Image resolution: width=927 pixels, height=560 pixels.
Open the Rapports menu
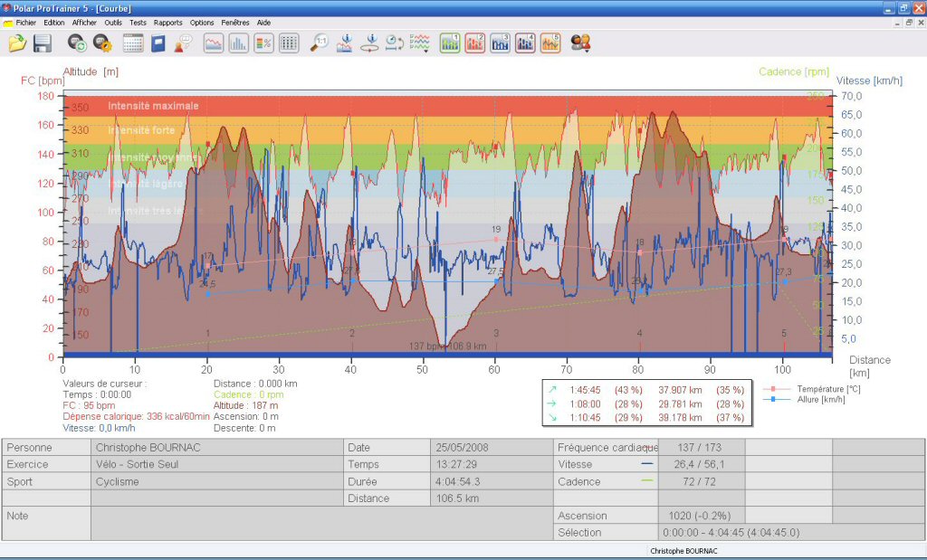point(167,23)
